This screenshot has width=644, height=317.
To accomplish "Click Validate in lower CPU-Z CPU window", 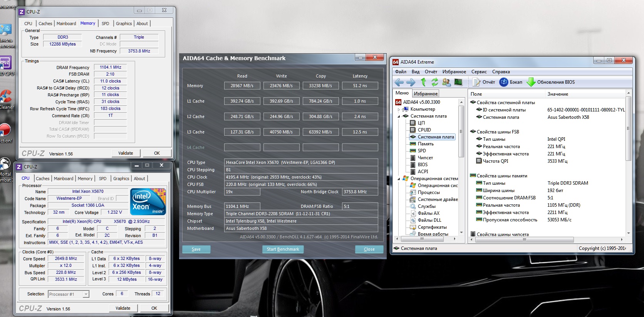I will point(123,308).
